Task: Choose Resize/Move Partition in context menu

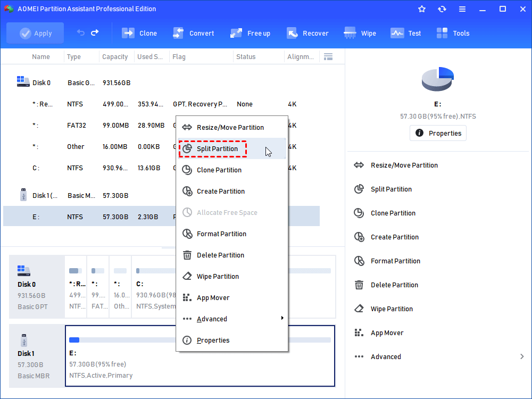Action: coord(232,127)
